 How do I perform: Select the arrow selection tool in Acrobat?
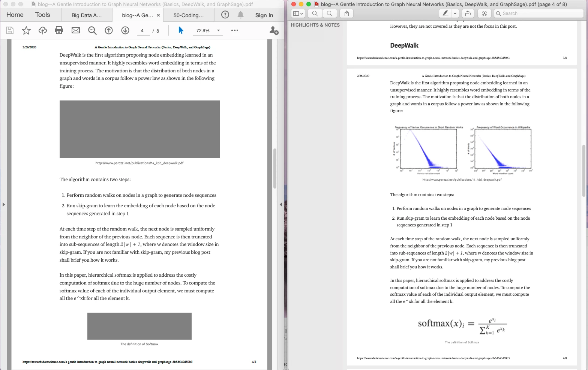(x=181, y=30)
